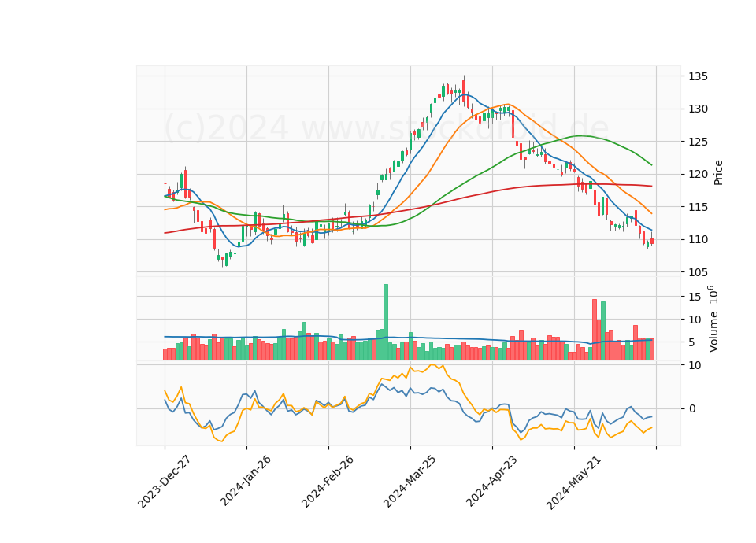Click the tallest green volume bar
756x543 pixels.
tap(386, 323)
